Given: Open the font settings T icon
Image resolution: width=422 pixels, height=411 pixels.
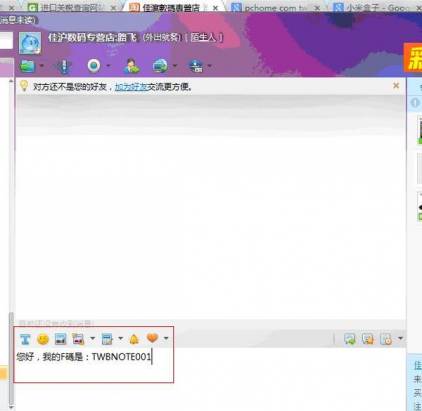Looking at the screenshot, I should tap(25, 339).
